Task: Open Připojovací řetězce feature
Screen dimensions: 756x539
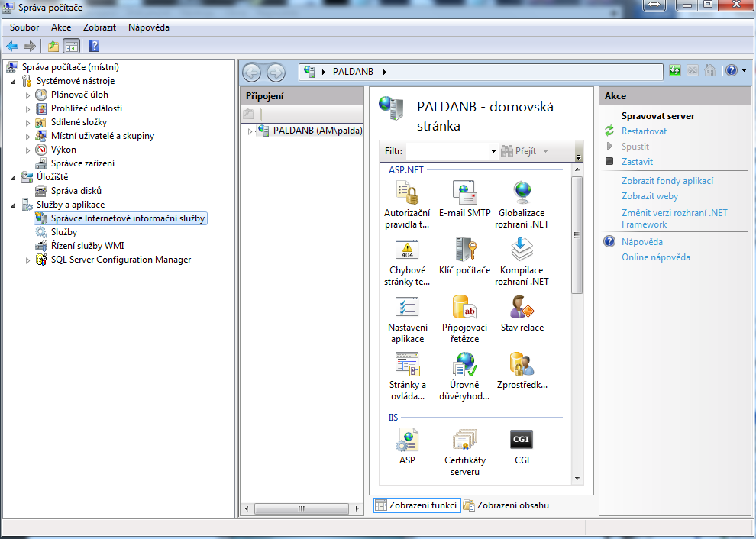Action: 465,319
